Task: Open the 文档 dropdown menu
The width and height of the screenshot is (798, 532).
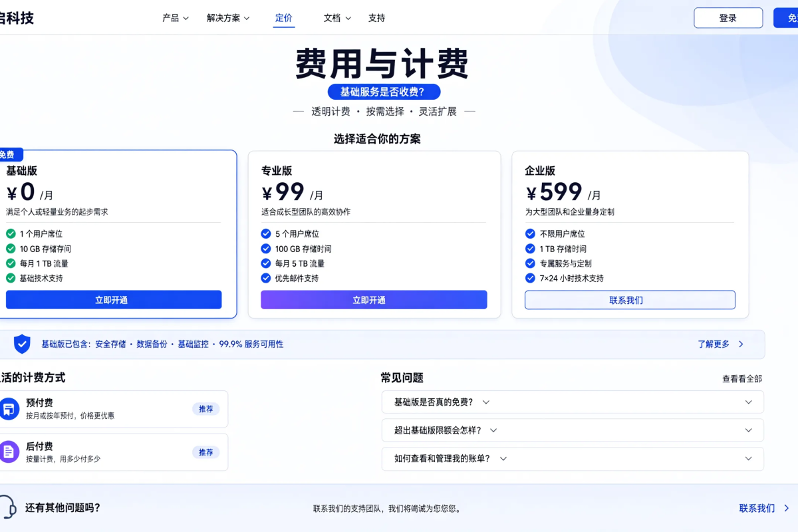Action: (x=337, y=18)
